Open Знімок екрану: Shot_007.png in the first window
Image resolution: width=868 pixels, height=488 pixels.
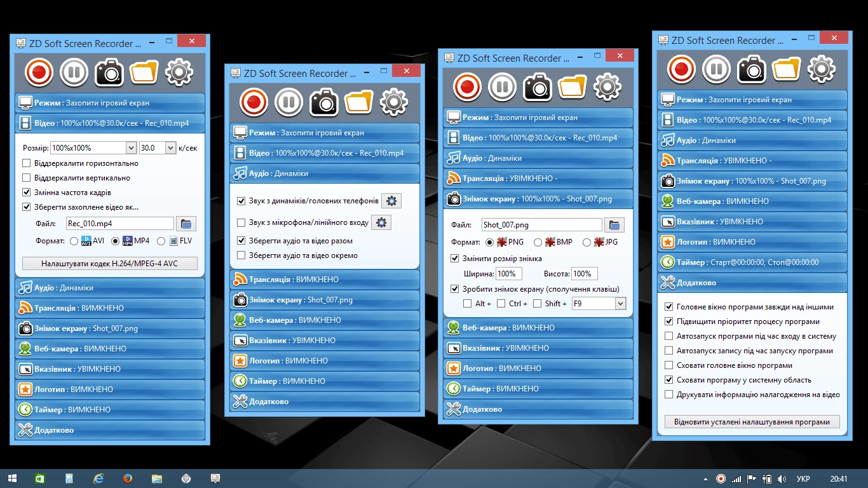click(x=110, y=329)
